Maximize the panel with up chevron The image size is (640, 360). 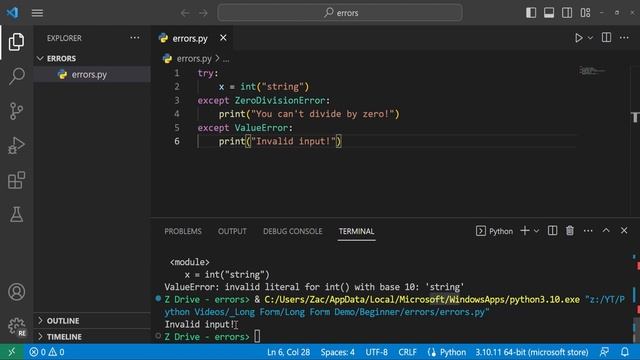pyautogui.click(x=606, y=231)
